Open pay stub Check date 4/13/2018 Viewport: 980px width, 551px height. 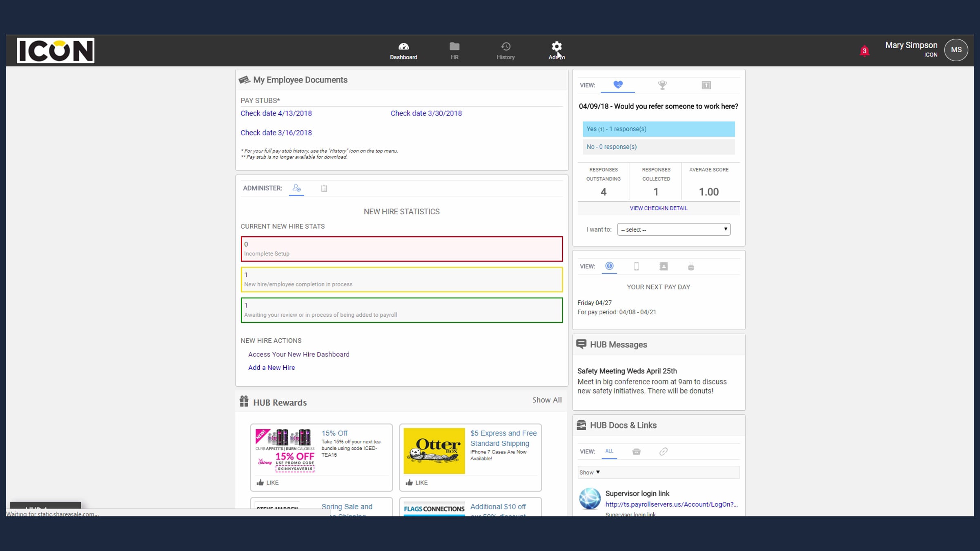276,113
